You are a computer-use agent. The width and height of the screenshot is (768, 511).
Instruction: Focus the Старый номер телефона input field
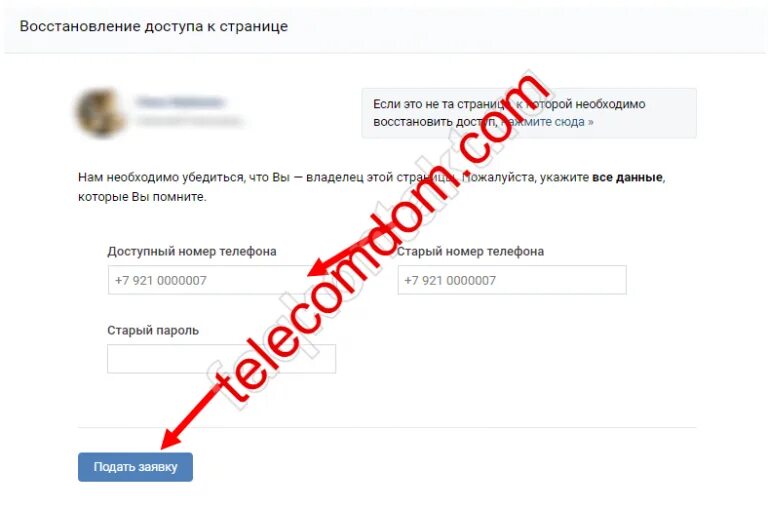(x=512, y=280)
